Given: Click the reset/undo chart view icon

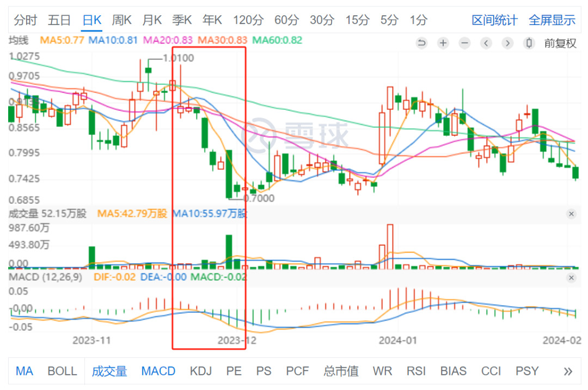Looking at the screenshot, I should click(x=422, y=43).
